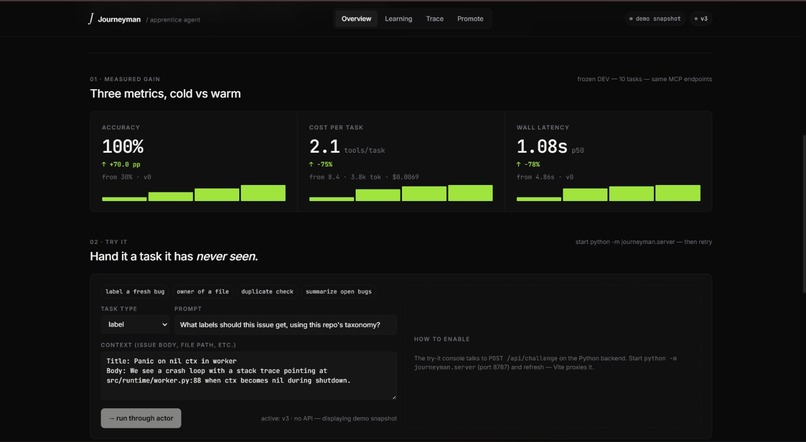Open the Promote tab
The image size is (806, 442).
click(x=470, y=19)
